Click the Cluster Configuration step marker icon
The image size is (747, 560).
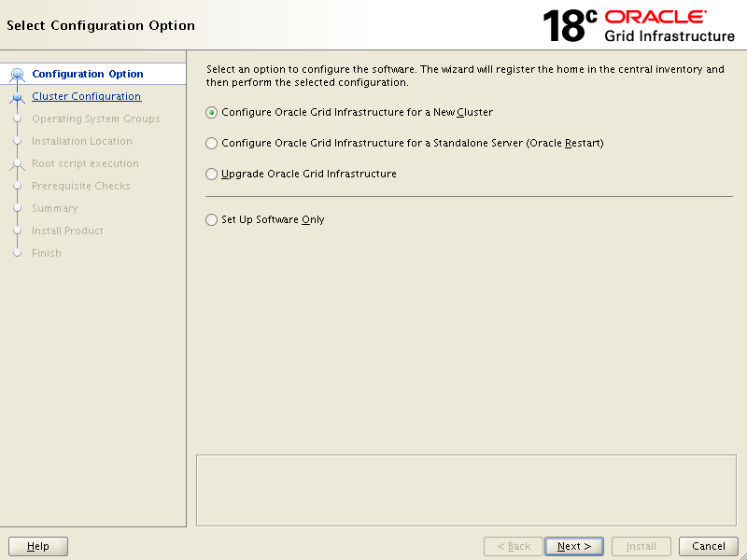(18, 97)
